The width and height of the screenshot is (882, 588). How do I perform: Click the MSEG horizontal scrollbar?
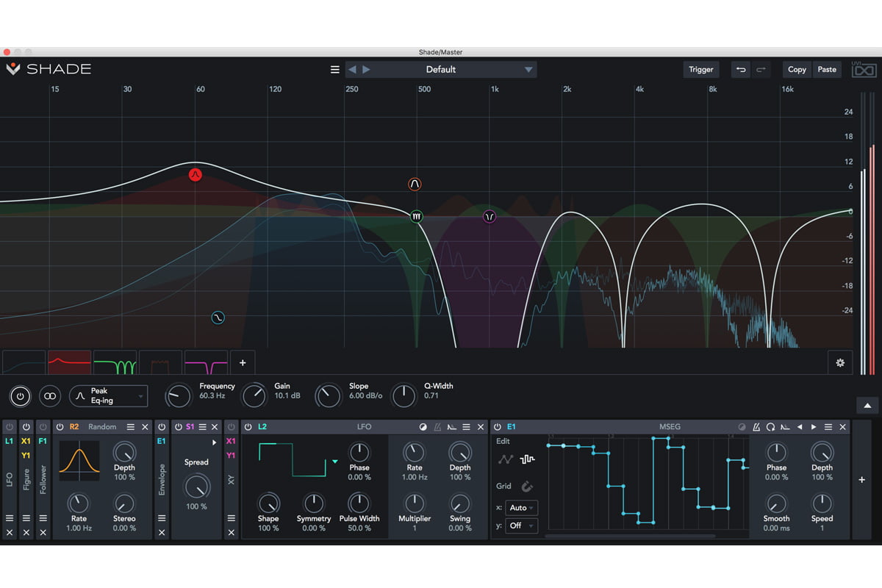tap(630, 537)
